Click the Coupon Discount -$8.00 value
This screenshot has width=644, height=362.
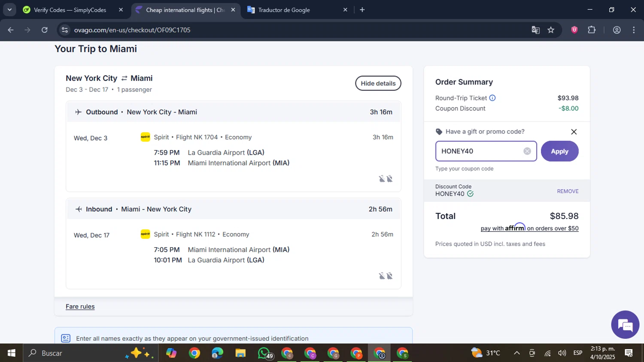[x=568, y=108]
